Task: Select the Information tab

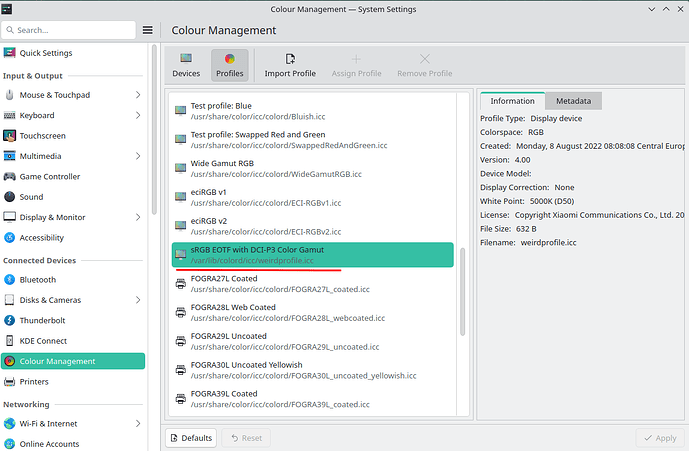Action: 512,101
